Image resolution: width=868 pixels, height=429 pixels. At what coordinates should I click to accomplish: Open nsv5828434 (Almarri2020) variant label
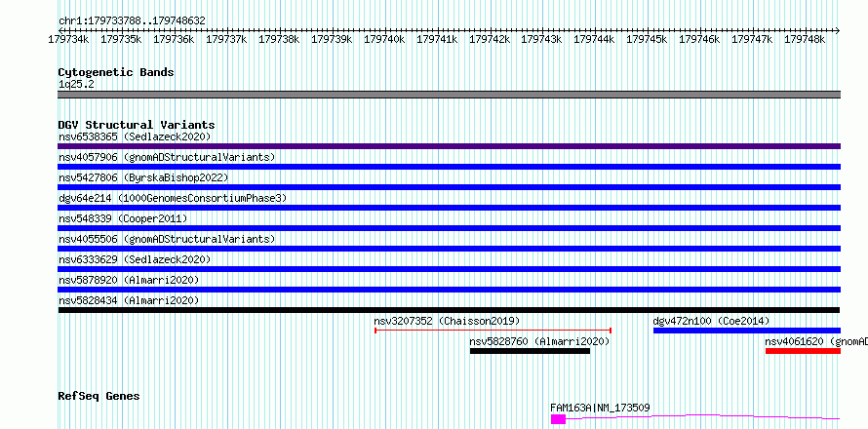[129, 300]
